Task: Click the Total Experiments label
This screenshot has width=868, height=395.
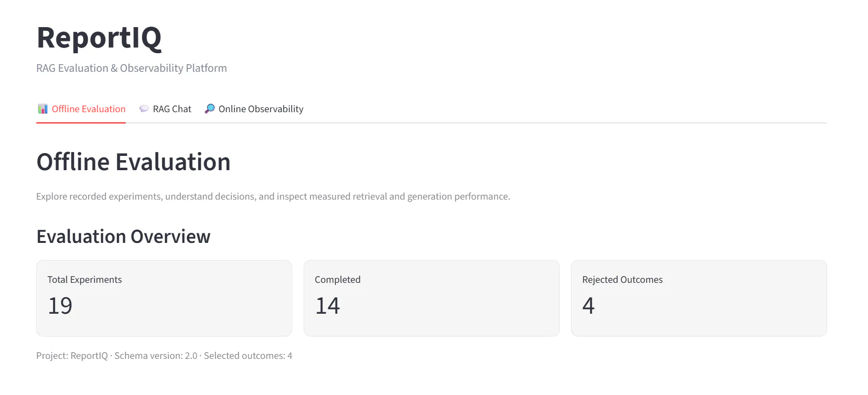Action: click(85, 279)
